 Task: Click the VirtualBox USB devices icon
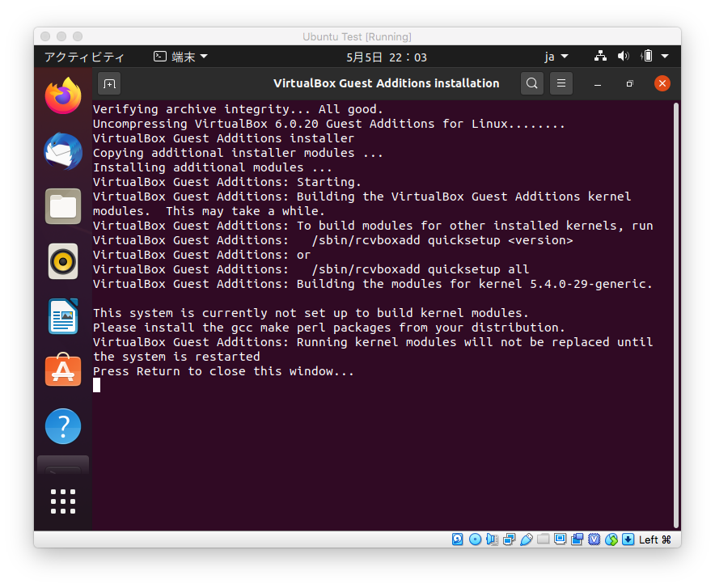point(527,539)
